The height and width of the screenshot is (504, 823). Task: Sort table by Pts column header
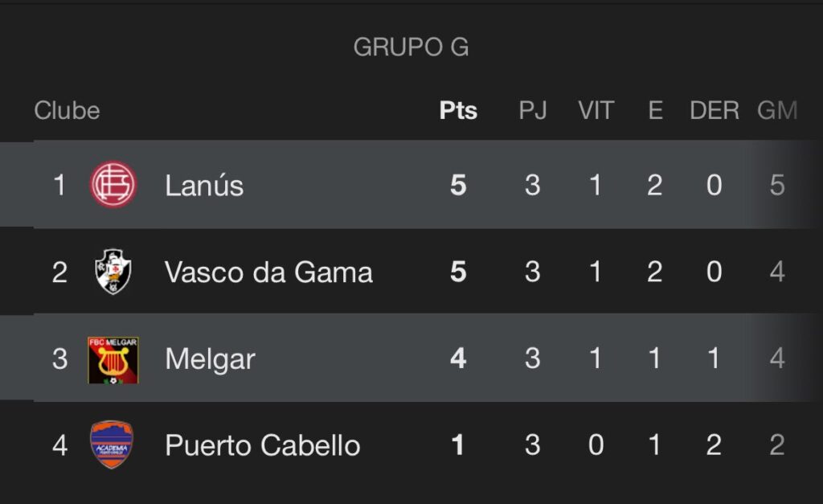click(458, 110)
